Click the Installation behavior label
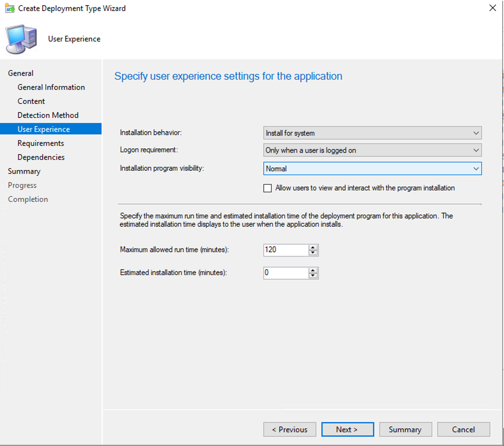The height and width of the screenshot is (446, 504). pos(151,133)
